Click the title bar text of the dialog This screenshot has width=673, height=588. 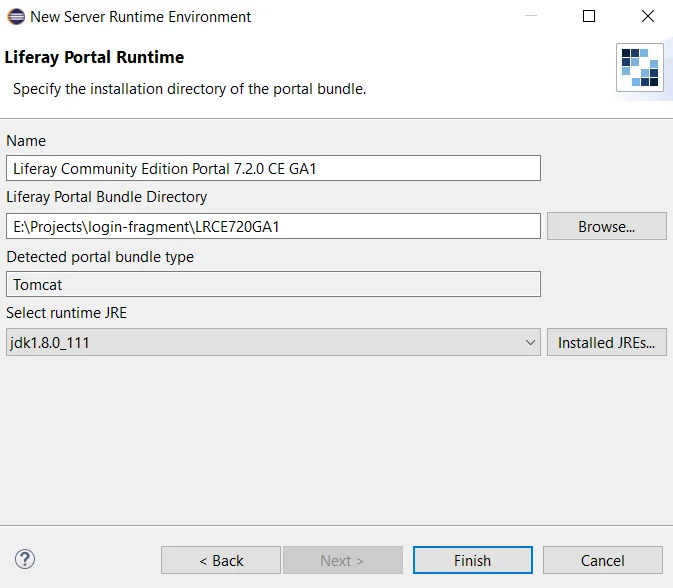click(x=141, y=16)
